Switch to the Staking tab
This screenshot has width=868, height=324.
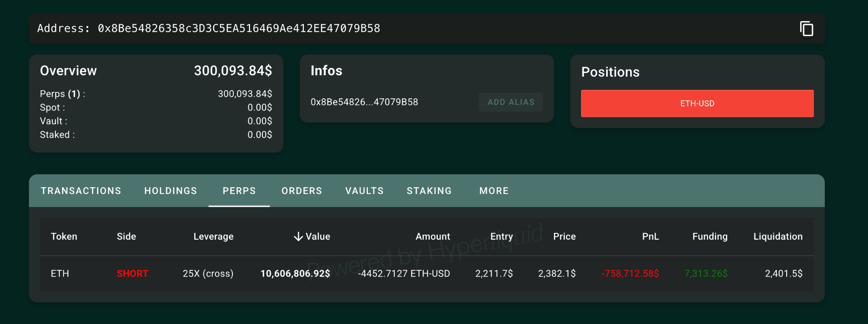tap(429, 191)
